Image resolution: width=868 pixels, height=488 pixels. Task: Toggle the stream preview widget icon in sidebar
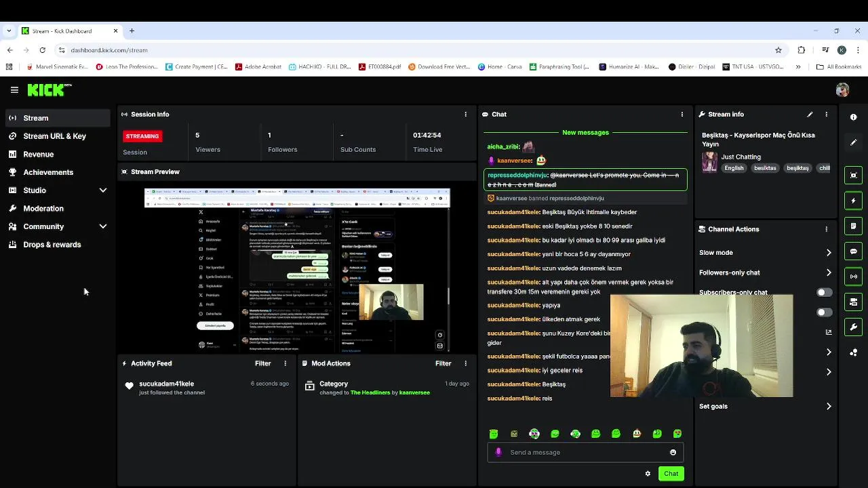point(853,175)
